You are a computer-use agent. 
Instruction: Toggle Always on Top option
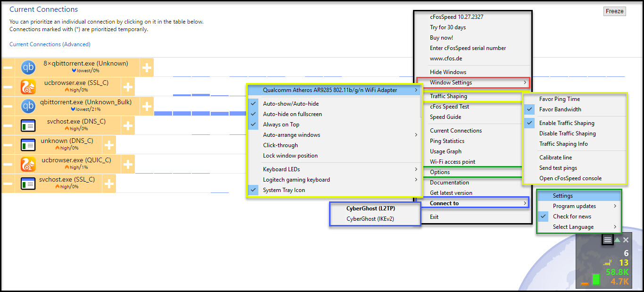click(x=334, y=125)
